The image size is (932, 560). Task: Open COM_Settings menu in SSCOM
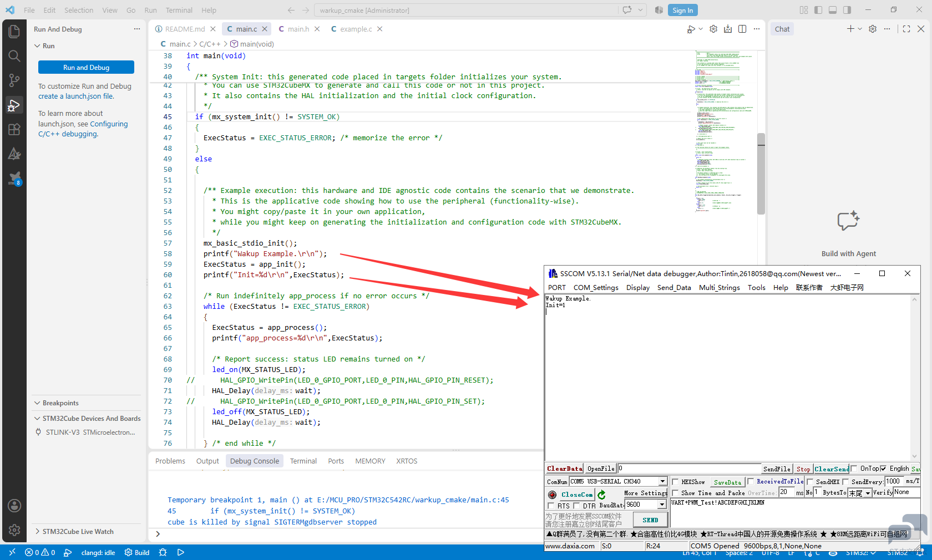click(596, 287)
